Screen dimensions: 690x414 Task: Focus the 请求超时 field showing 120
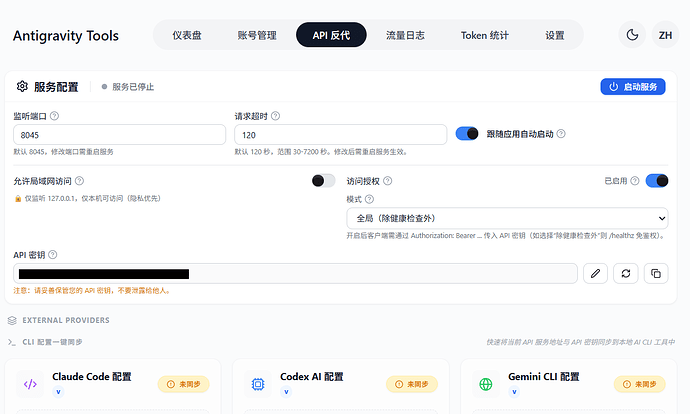point(341,135)
